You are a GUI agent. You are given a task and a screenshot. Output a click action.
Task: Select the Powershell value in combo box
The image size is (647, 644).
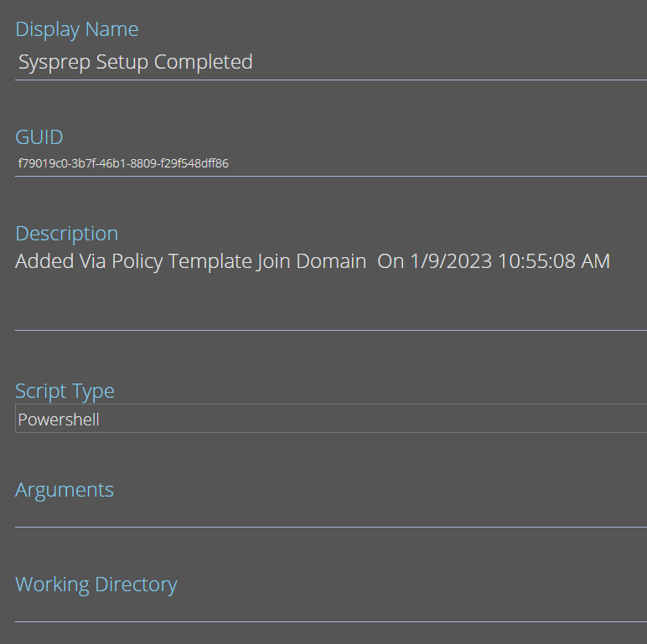[x=59, y=420]
